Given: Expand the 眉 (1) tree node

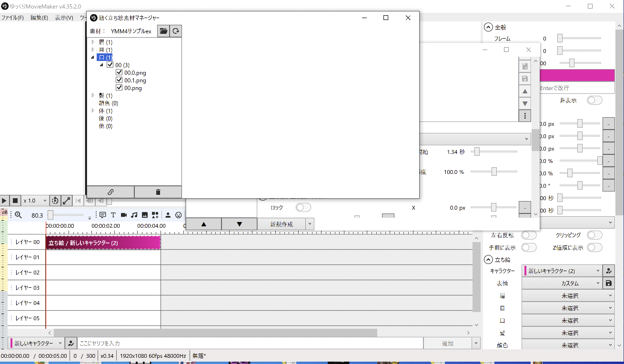Looking at the screenshot, I should pyautogui.click(x=93, y=42).
